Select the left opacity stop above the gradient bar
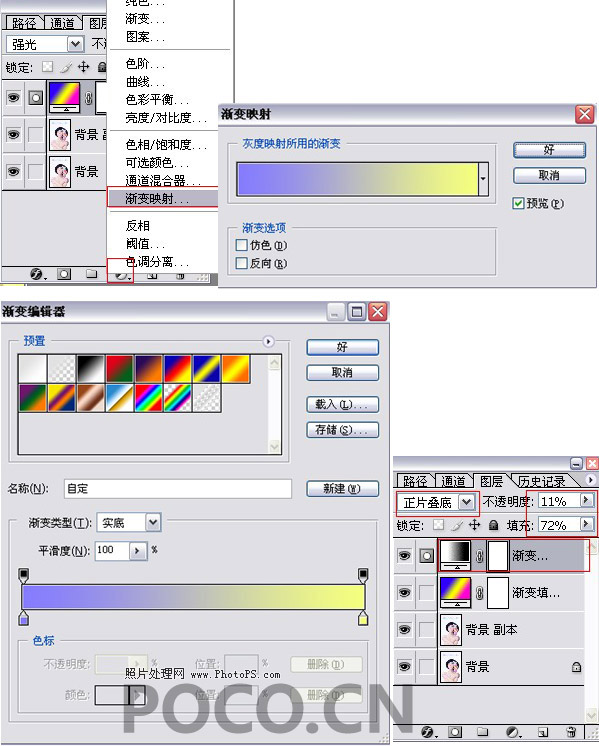Screen dimensions: 599x746 23,575
